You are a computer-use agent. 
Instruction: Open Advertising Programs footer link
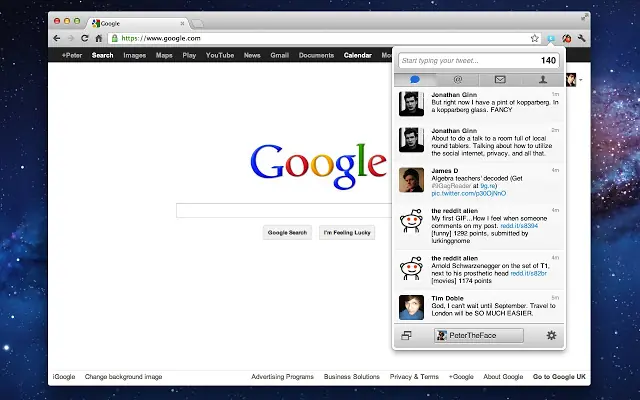(x=282, y=377)
